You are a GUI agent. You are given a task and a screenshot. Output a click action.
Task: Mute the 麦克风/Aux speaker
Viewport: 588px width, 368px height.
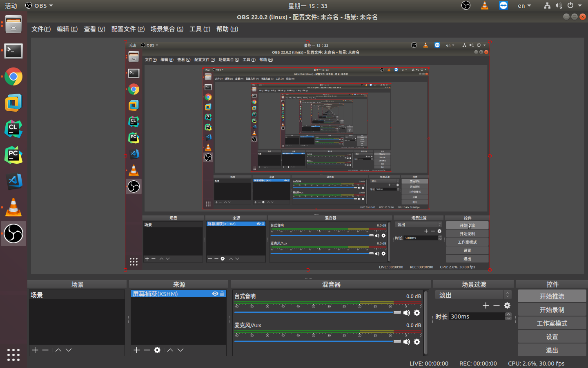tap(407, 342)
